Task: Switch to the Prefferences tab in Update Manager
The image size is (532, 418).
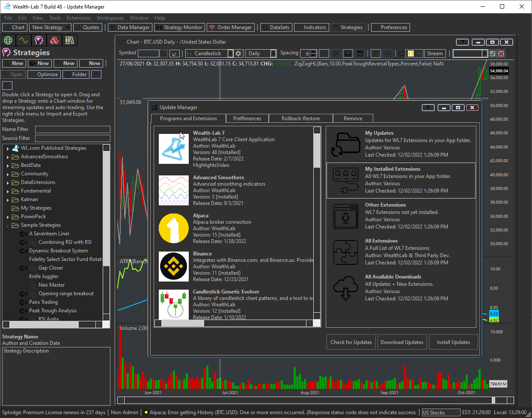Action: point(247,119)
